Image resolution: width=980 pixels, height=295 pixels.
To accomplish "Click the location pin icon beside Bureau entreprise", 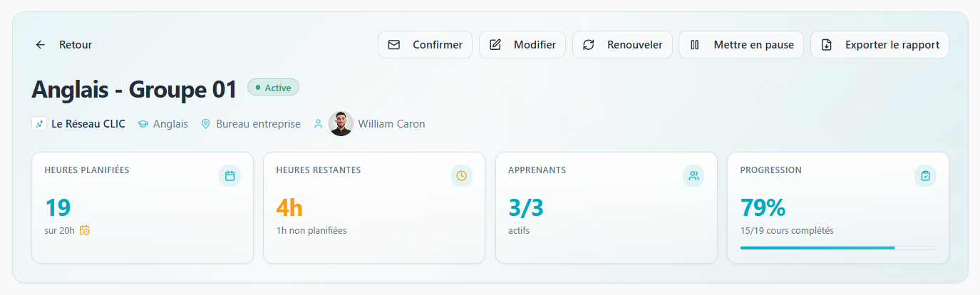I will 205,124.
